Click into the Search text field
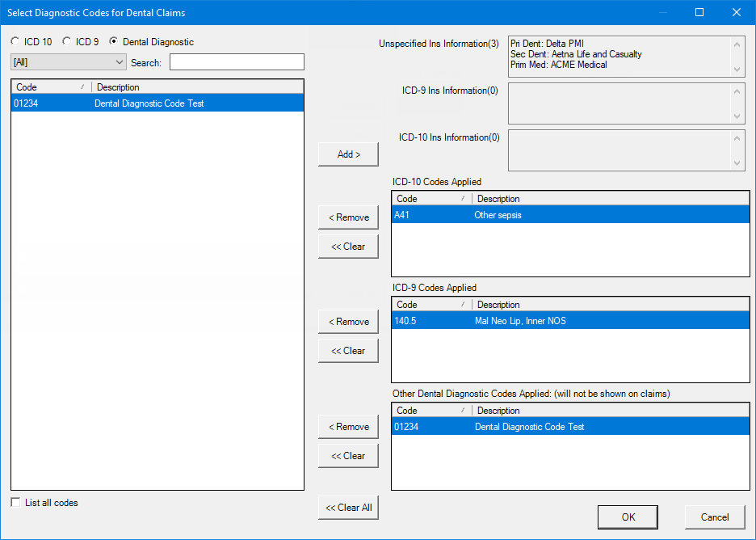Image resolution: width=756 pixels, height=540 pixels. point(236,62)
